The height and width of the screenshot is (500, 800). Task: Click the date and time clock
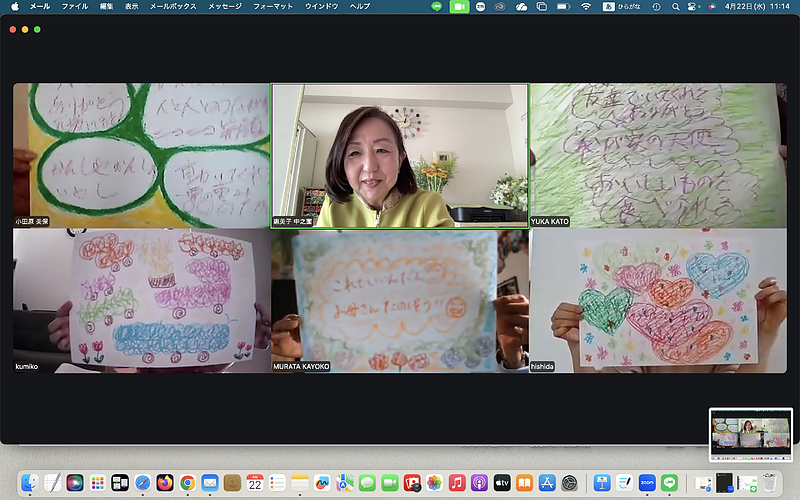[761, 6]
